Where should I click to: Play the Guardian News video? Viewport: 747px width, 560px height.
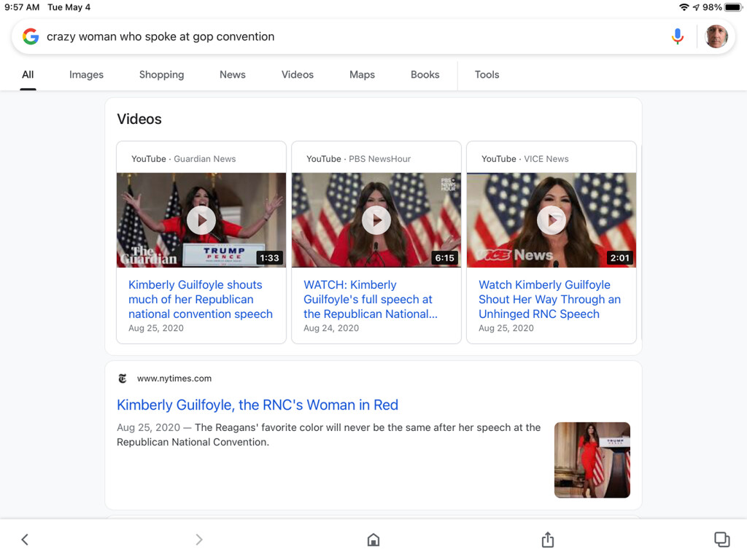click(x=201, y=220)
